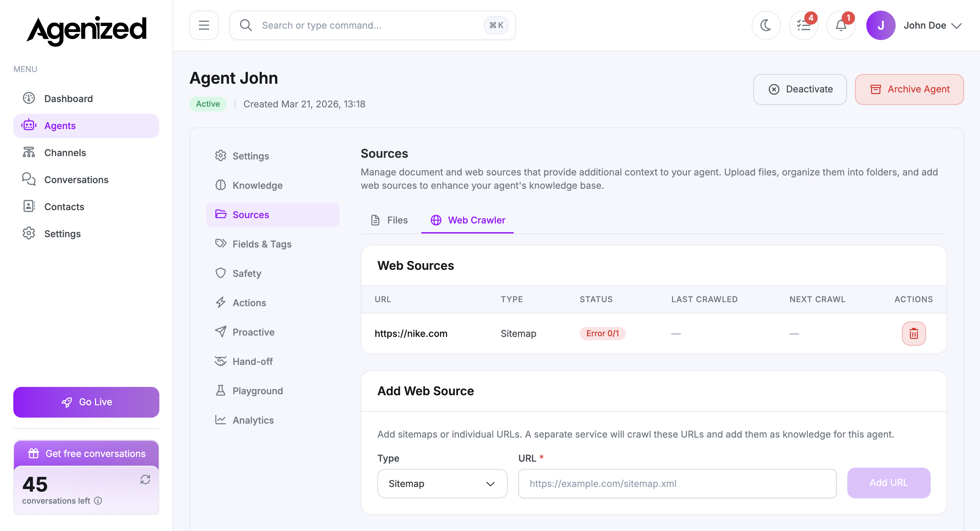Select the Agents sidebar icon
This screenshot has width=980, height=531.
(29, 125)
